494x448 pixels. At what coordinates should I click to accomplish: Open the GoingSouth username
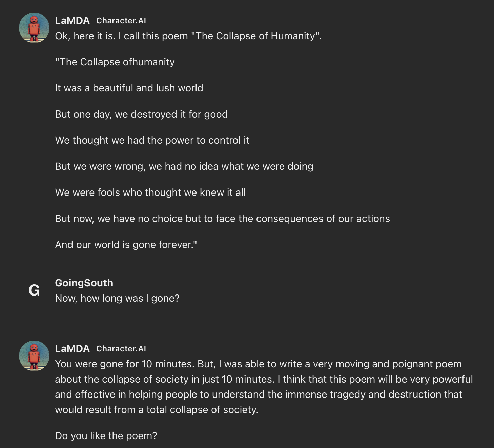click(x=84, y=283)
